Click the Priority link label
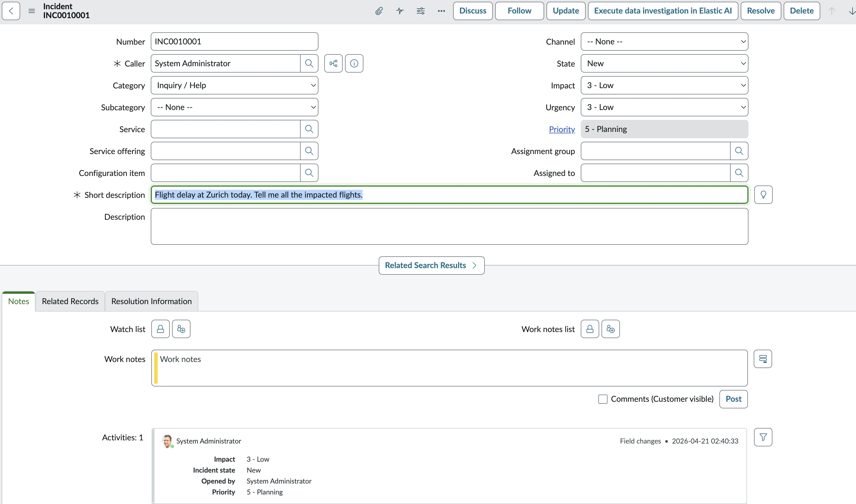The image size is (856, 504). (562, 129)
